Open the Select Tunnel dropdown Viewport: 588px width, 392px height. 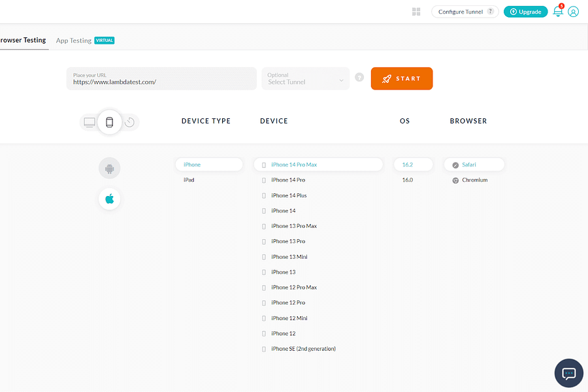coord(304,78)
